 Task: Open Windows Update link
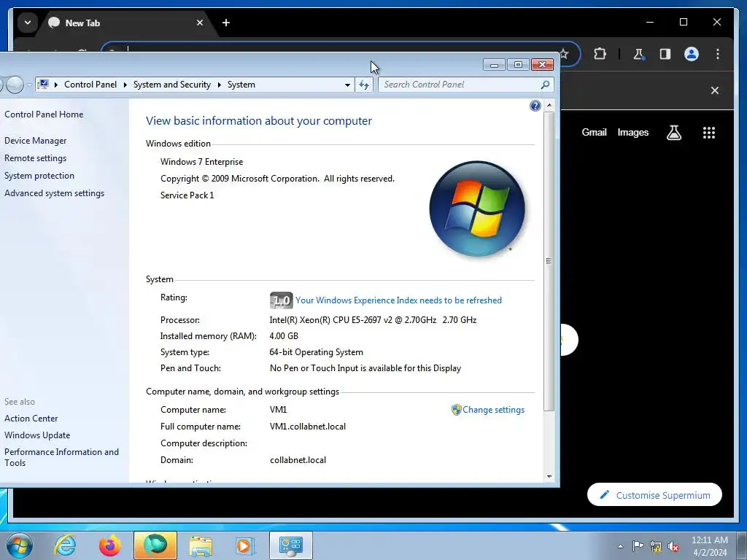[x=37, y=435]
